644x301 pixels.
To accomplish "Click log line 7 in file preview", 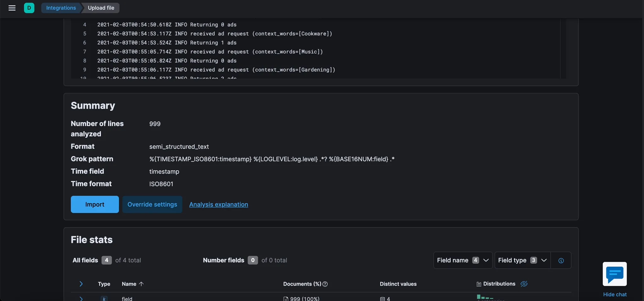I will tap(210, 52).
